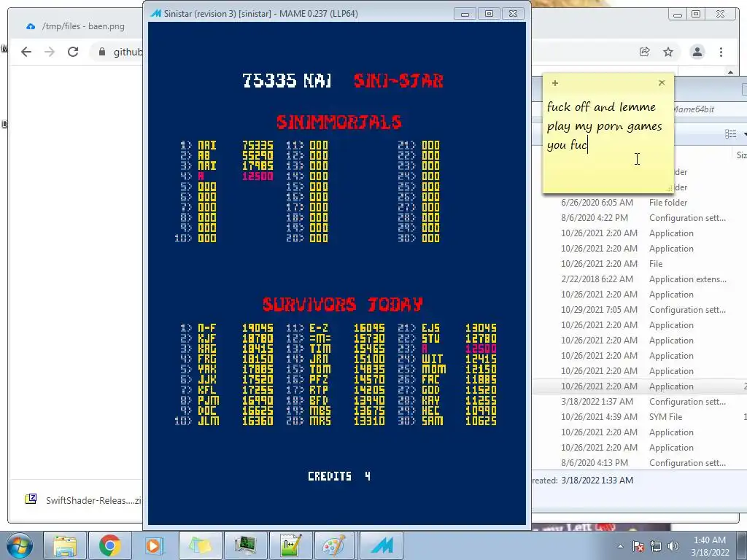Open Explorer change view icon
The image size is (747, 560).
[x=731, y=134]
